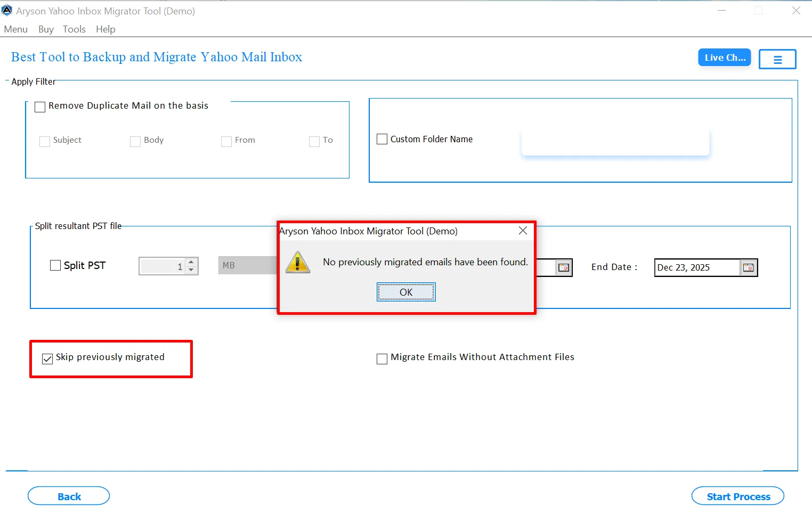Close the migrator alert dialog
Image resolution: width=812 pixels, height=530 pixels.
[x=523, y=230]
